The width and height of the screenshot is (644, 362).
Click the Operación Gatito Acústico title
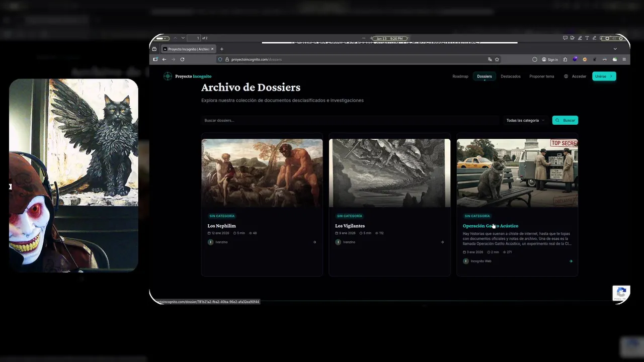point(490,226)
